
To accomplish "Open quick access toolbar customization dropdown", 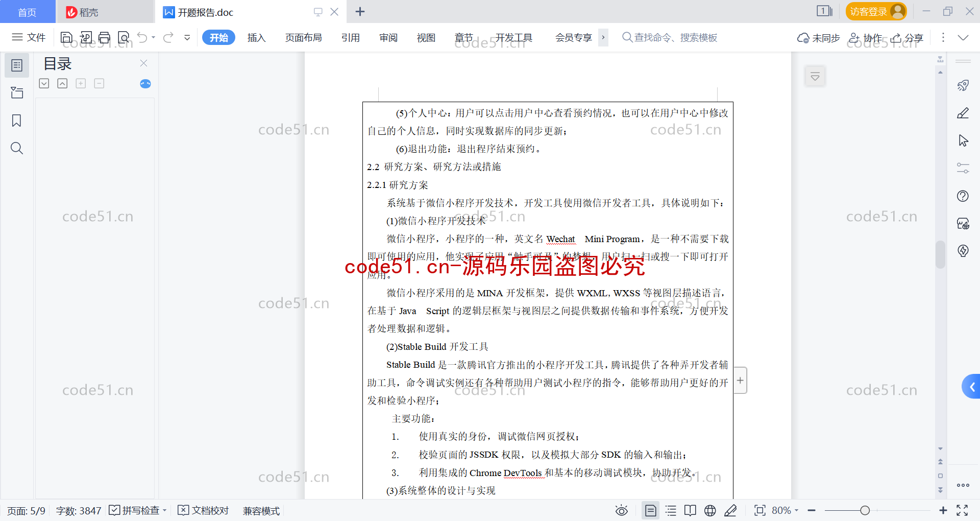I will (187, 37).
